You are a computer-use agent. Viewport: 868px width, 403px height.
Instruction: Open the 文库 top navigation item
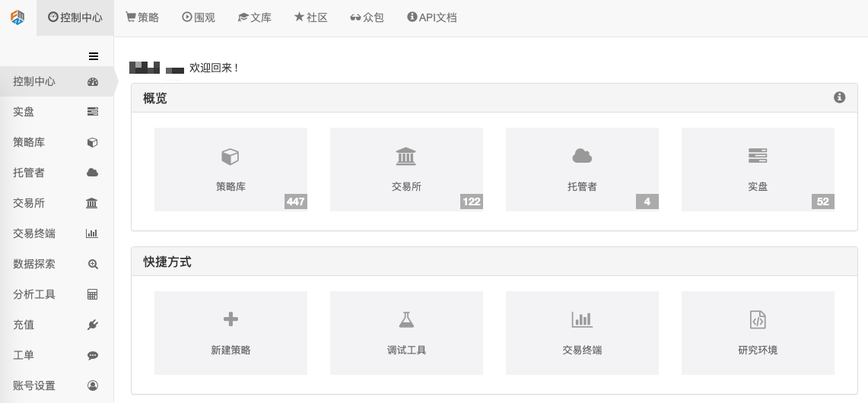click(255, 17)
